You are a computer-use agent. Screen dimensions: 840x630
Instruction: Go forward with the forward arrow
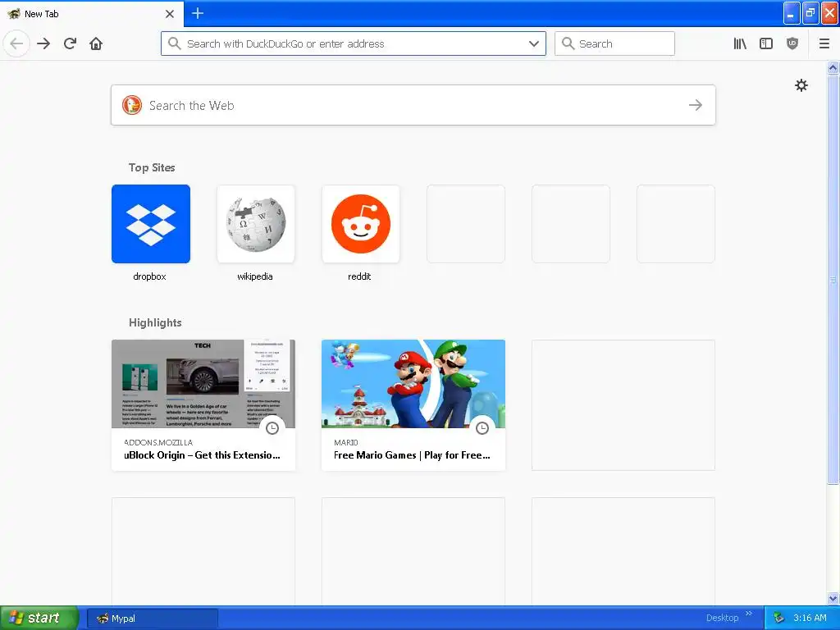point(43,43)
